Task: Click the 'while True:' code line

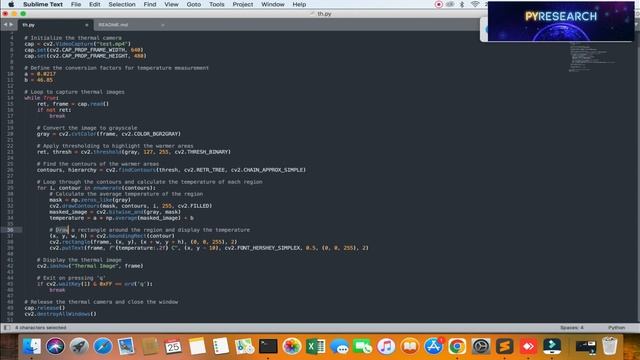Action: [x=41, y=98]
